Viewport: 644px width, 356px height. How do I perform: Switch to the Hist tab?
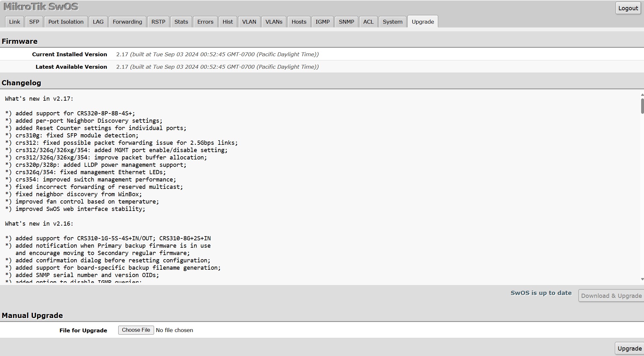coord(228,22)
